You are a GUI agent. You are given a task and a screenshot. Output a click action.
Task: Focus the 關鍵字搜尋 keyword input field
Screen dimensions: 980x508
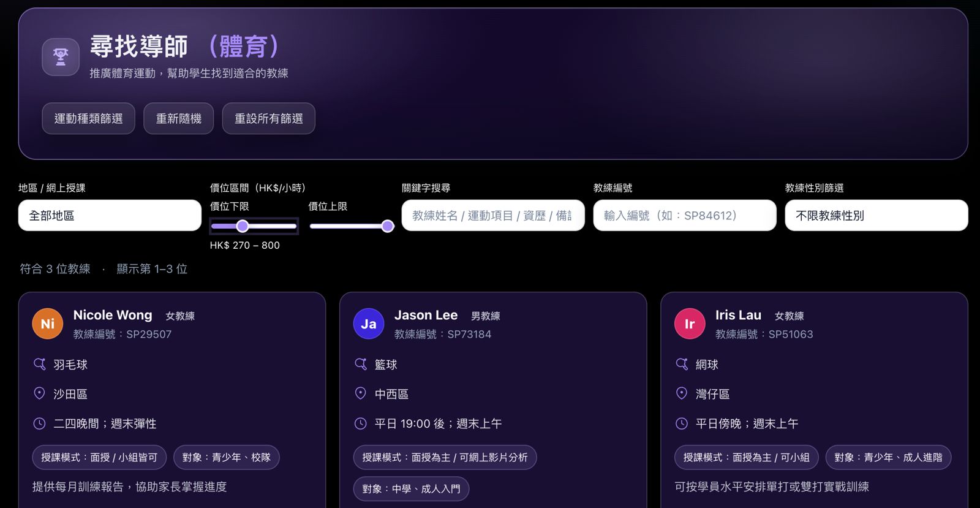(493, 215)
